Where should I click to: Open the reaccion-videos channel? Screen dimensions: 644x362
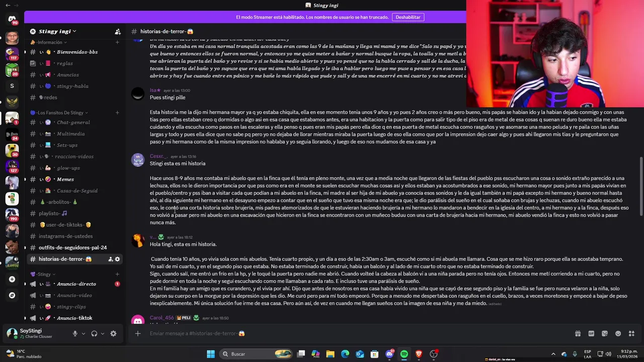pos(74,156)
